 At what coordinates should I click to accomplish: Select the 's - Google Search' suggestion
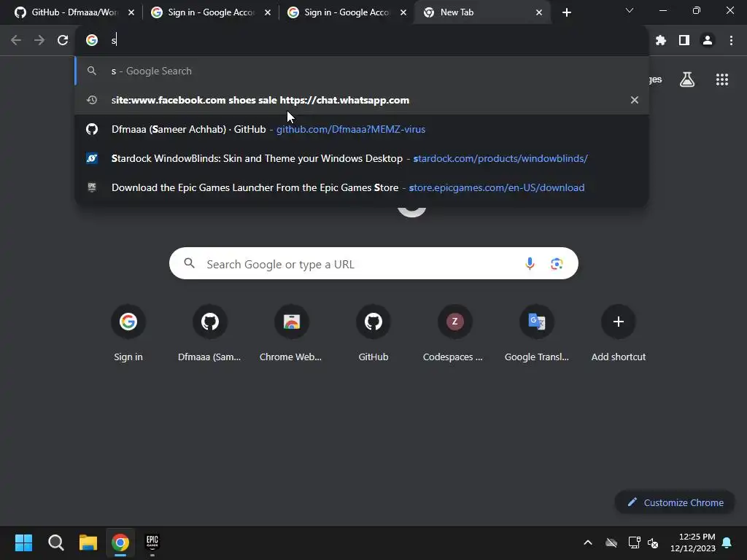[362, 71]
